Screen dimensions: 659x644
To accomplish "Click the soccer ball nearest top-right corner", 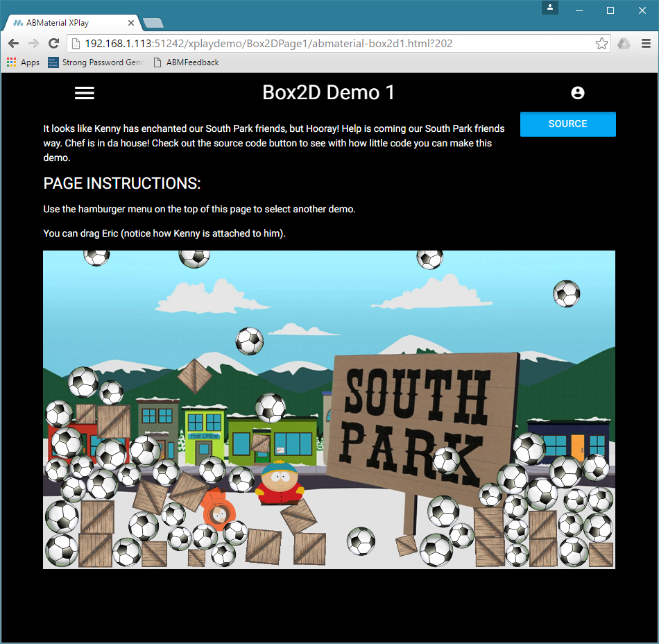I will (566, 294).
